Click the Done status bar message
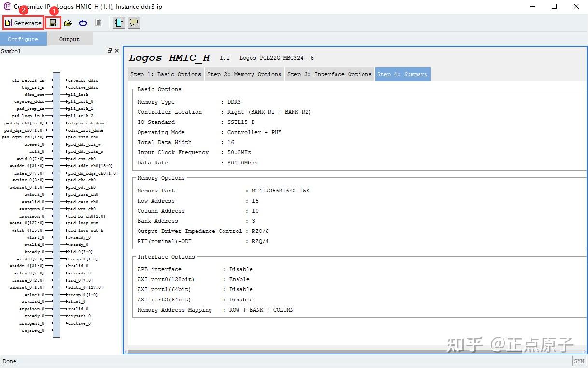The image size is (588, 368). (9, 361)
